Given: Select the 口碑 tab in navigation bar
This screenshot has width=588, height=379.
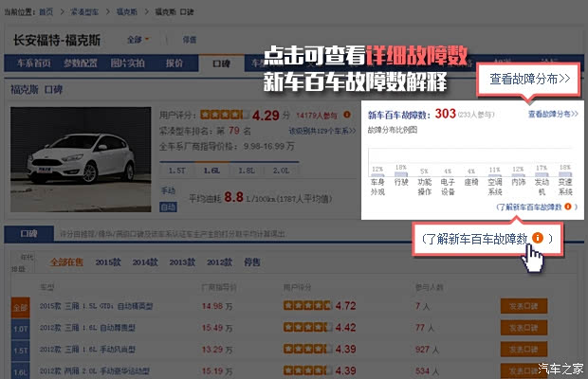Looking at the screenshot, I should (x=221, y=63).
